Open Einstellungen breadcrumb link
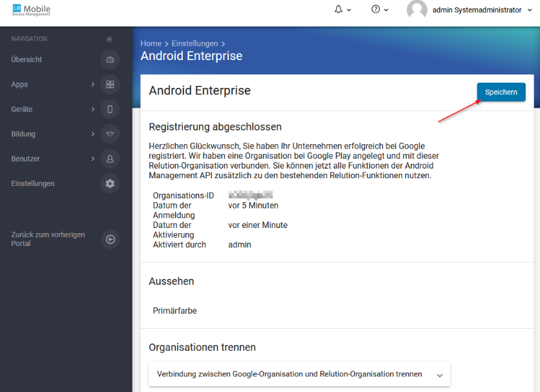 [x=195, y=43]
